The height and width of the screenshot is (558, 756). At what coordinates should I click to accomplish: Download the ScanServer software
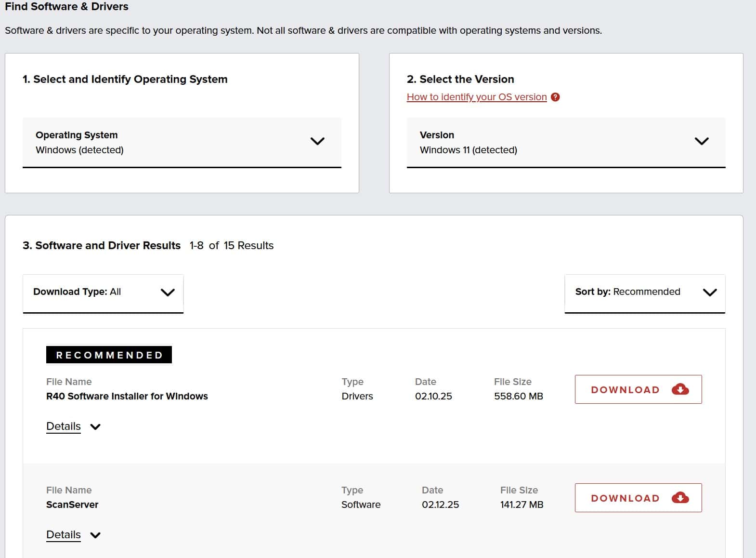638,498
